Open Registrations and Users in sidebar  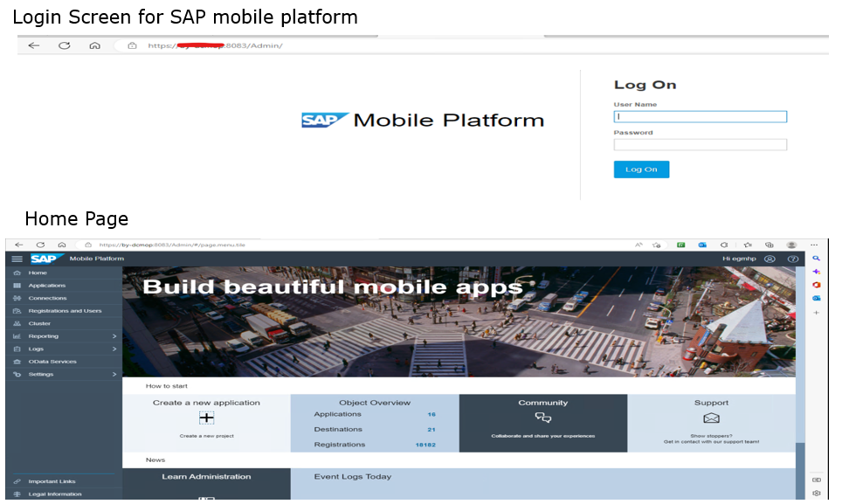pyautogui.click(x=65, y=311)
